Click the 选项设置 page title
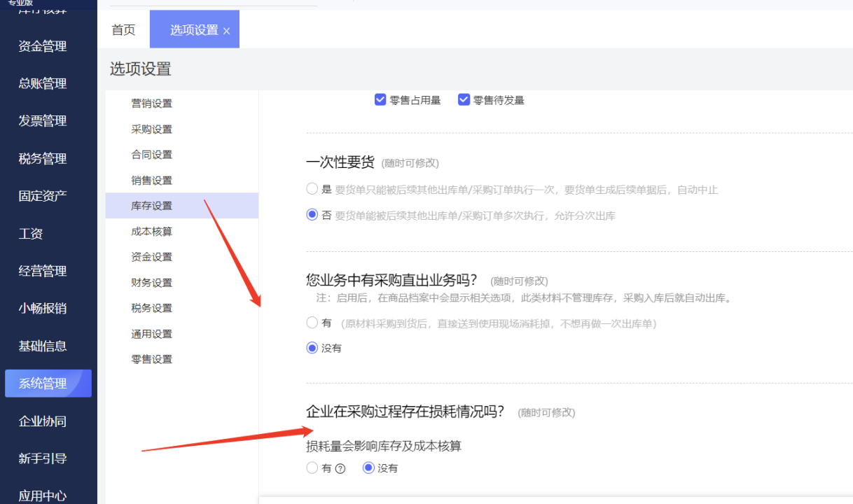Screen dimensions: 853x504 [140, 69]
